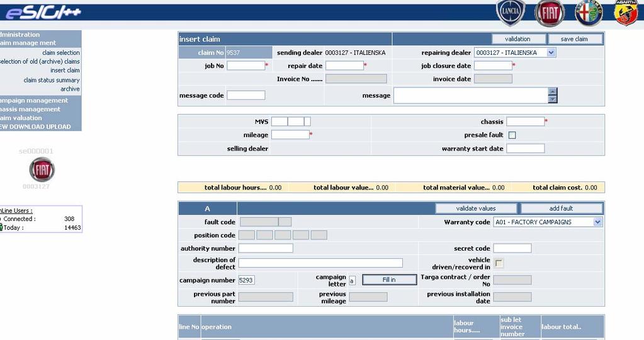Click sending dealer text 0003127 - ITALIENSKA
644x340 pixels.
pos(355,52)
